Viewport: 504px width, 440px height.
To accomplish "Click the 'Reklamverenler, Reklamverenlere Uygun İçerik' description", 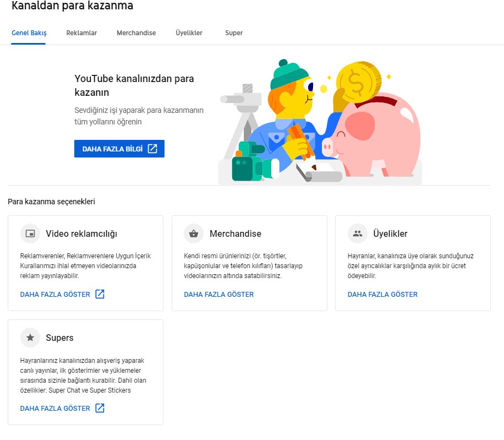I will (x=85, y=265).
